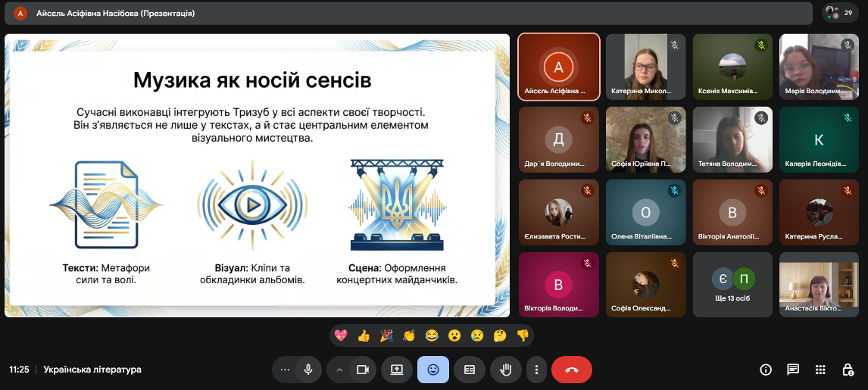Open meeting details info icon
Viewport: 868px width, 390px height.
coord(766,370)
